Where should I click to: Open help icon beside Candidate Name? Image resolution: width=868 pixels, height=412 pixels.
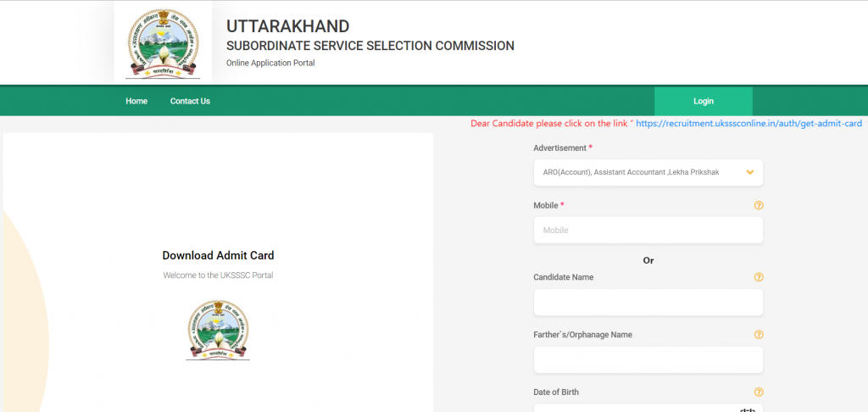coord(759,277)
